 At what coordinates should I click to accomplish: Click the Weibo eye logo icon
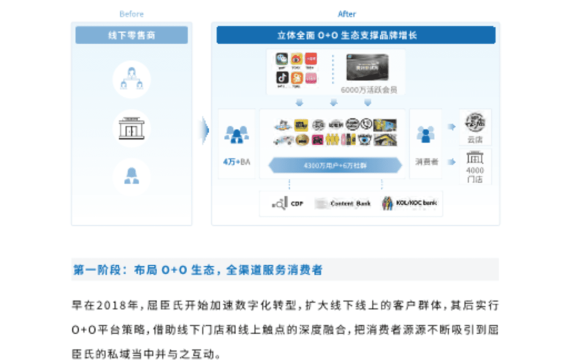(x=297, y=59)
